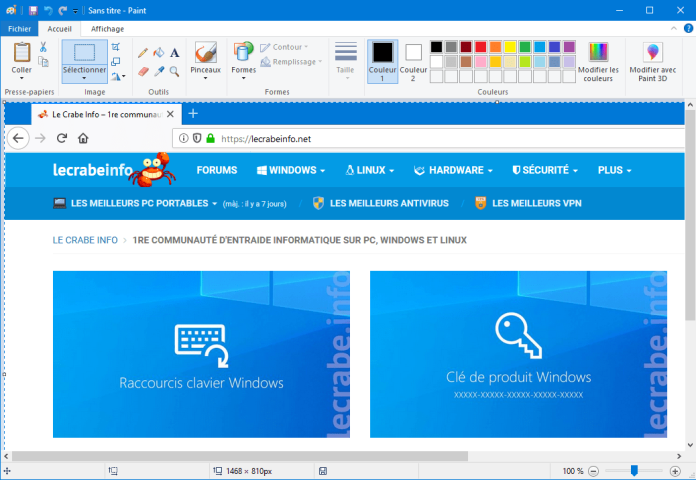Click the Resize icon in Image group

pyautogui.click(x=115, y=62)
